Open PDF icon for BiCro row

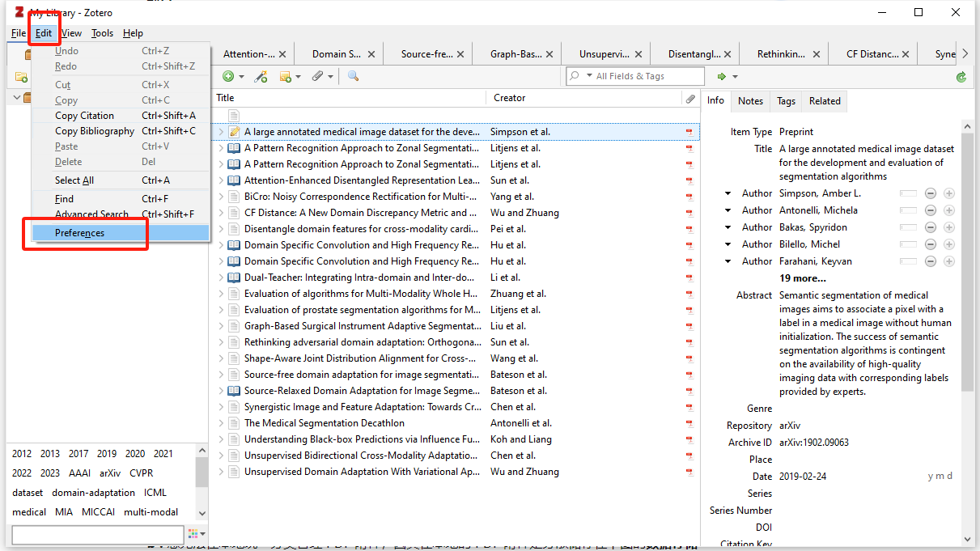coord(689,197)
